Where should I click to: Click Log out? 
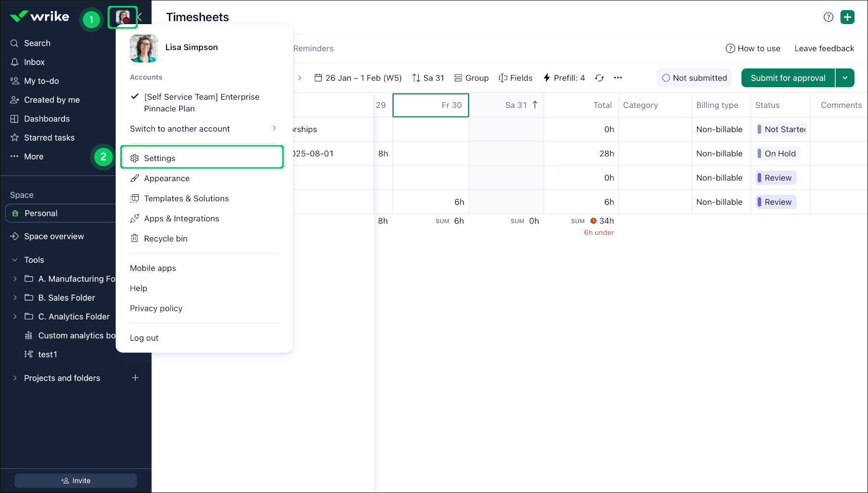pos(144,338)
